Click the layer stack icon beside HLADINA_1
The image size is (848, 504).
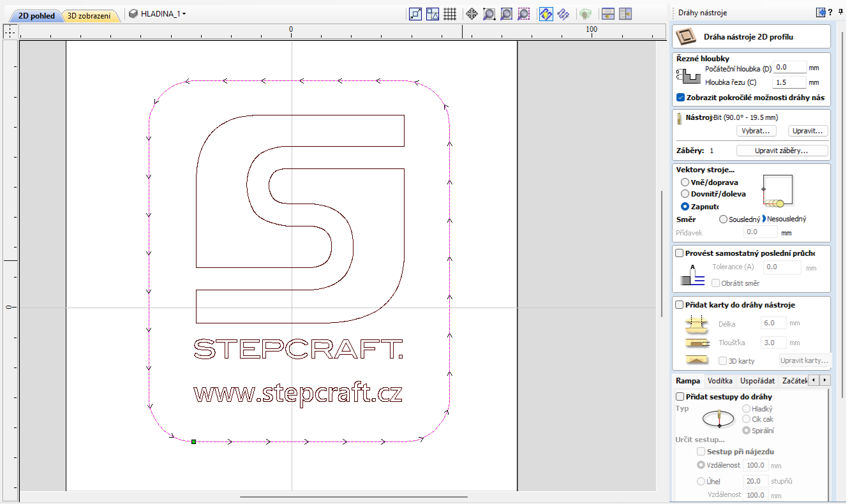[x=133, y=13]
